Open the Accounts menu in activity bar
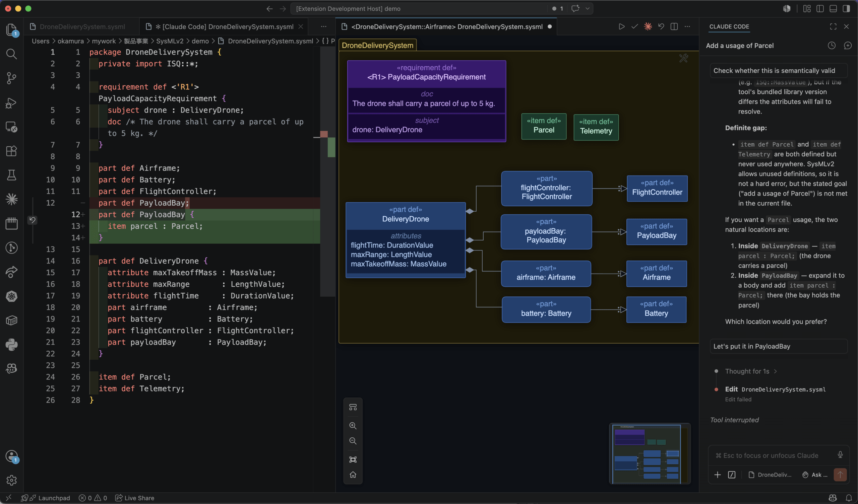This screenshot has width=858, height=504. (x=11, y=456)
